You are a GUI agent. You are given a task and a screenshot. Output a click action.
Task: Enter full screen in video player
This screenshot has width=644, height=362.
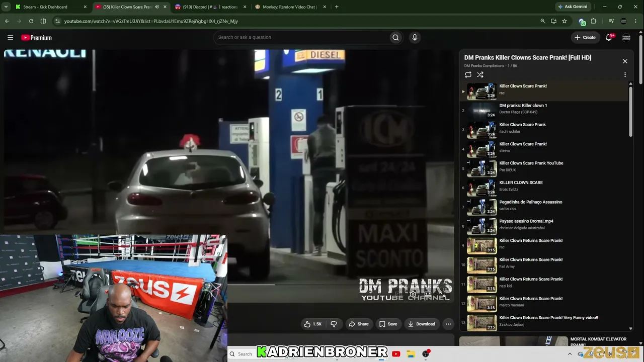pos(442,295)
